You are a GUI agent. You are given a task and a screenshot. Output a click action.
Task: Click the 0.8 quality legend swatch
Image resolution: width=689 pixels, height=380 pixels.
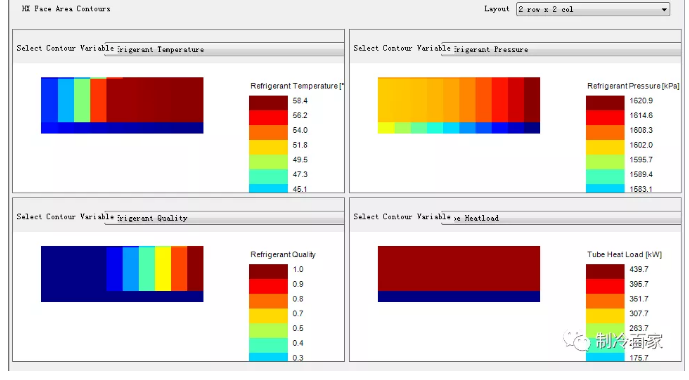[x=268, y=301]
